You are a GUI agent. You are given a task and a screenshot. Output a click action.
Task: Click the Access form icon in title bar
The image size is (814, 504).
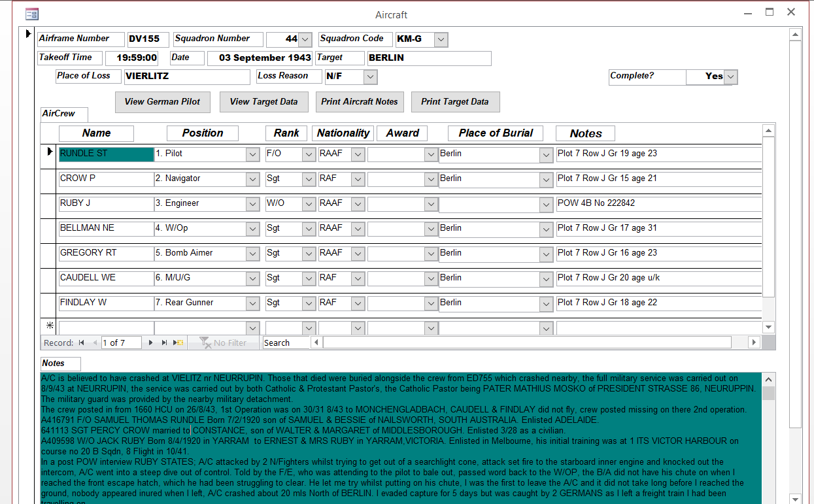point(31,14)
